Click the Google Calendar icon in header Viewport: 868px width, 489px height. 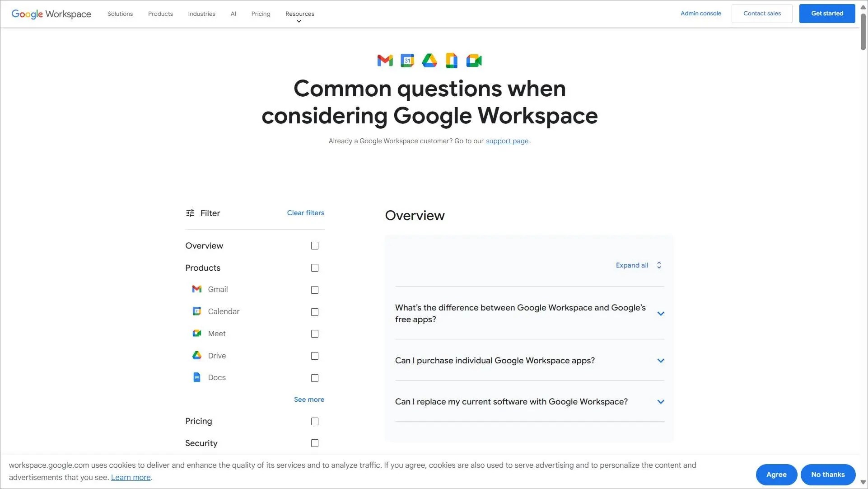tap(407, 61)
